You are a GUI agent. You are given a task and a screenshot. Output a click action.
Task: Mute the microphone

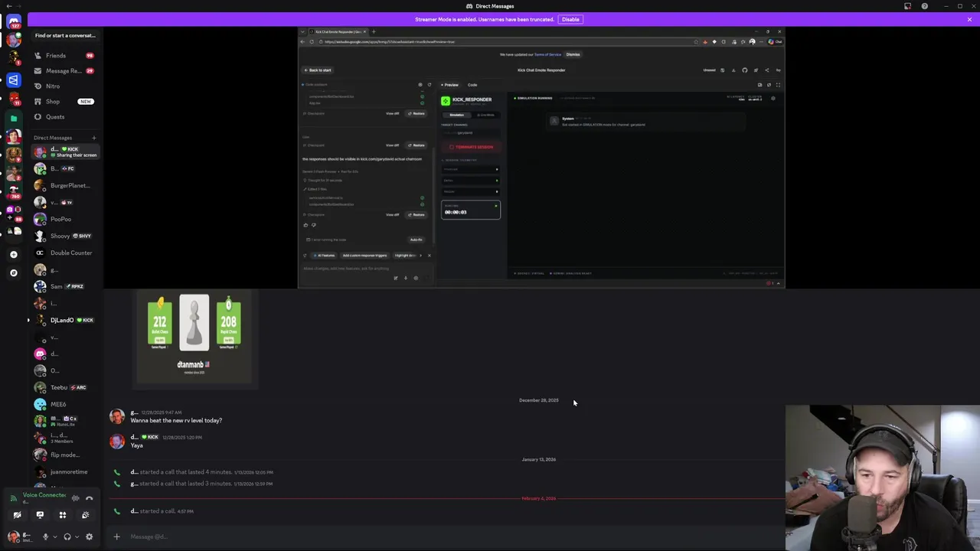pyautogui.click(x=45, y=536)
